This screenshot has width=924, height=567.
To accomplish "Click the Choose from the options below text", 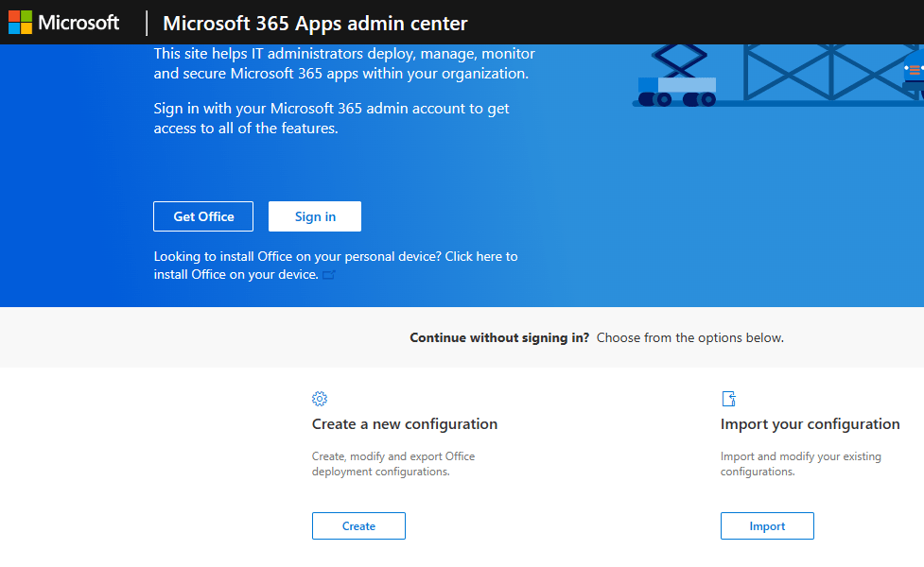I will coord(689,337).
